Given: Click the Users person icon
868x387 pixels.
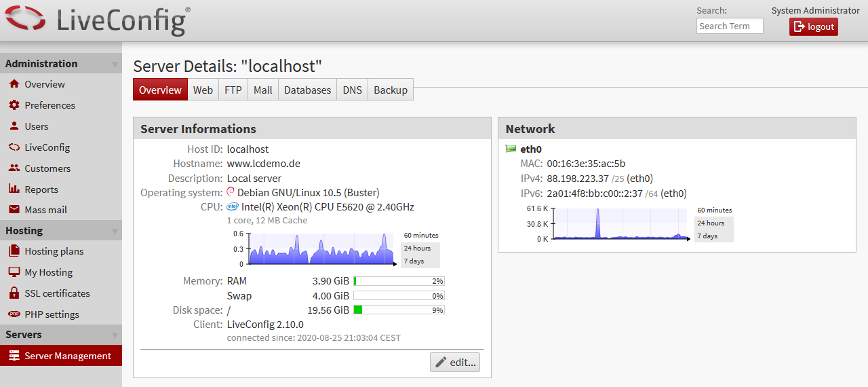Looking at the screenshot, I should (14, 126).
